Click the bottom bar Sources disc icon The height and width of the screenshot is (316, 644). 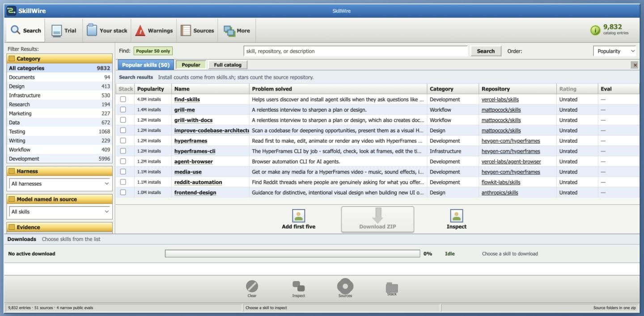[345, 286]
